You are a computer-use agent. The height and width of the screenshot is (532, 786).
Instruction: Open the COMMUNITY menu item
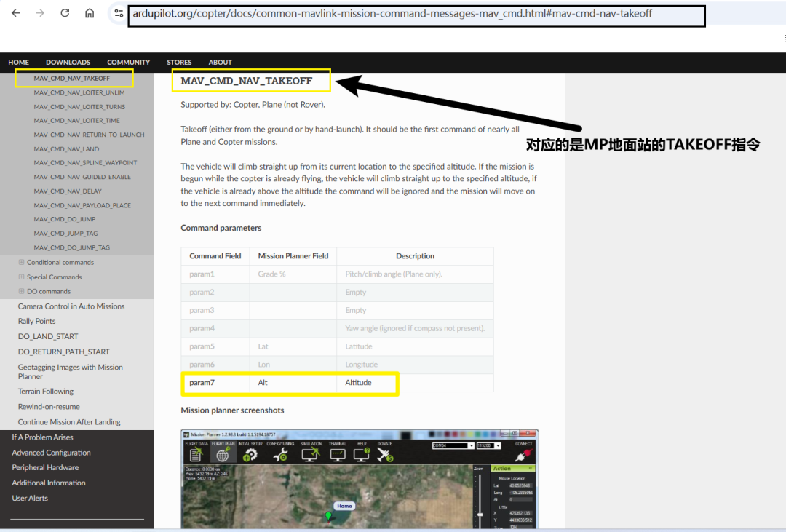point(128,62)
